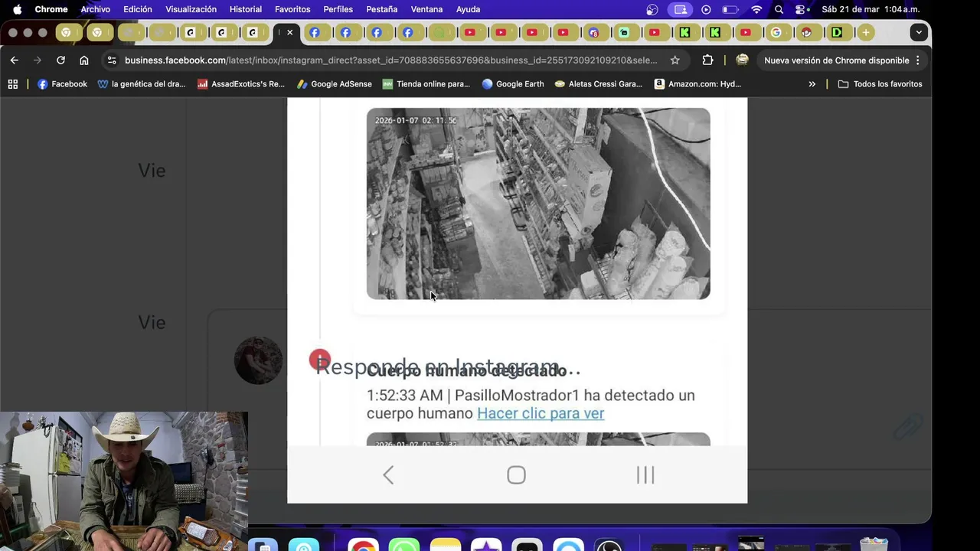Viewport: 980px width, 551px height.
Task: Open macOS Control Center icon
Action: [x=801, y=9]
